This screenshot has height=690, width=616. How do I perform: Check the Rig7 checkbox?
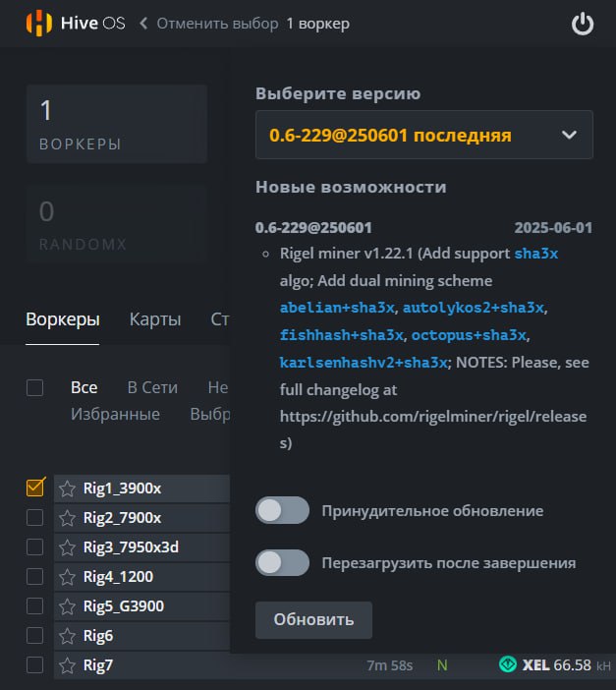coord(34,664)
